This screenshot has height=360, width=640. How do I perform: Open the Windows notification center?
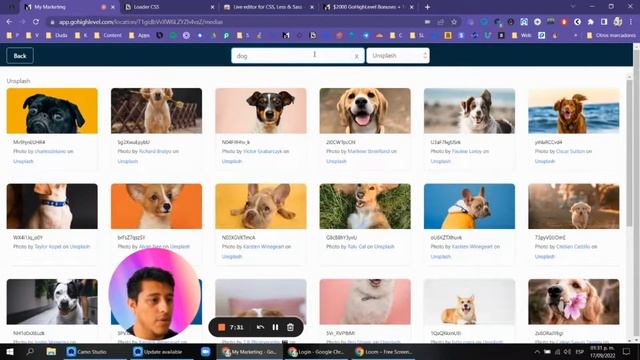[x=627, y=351]
